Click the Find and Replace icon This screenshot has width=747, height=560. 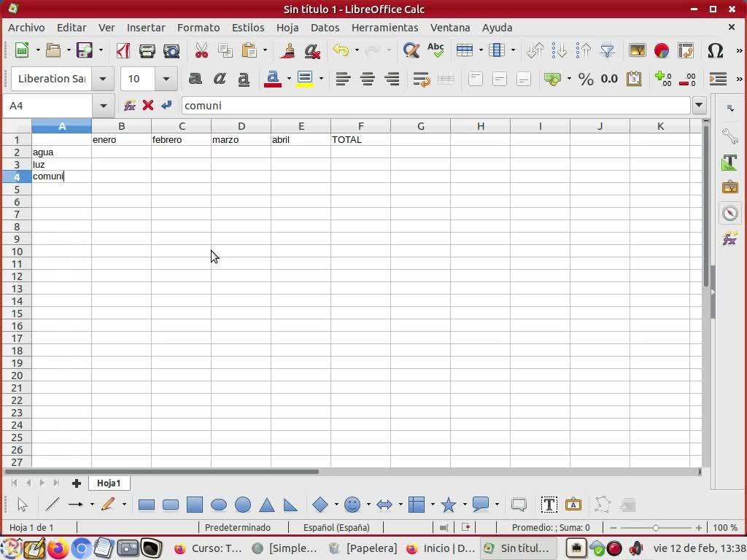(411, 50)
